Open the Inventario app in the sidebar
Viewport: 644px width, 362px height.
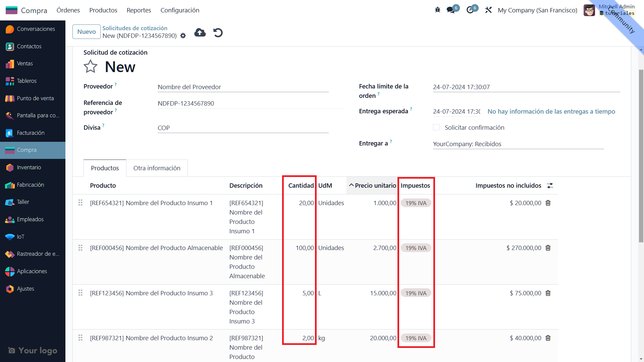click(29, 167)
